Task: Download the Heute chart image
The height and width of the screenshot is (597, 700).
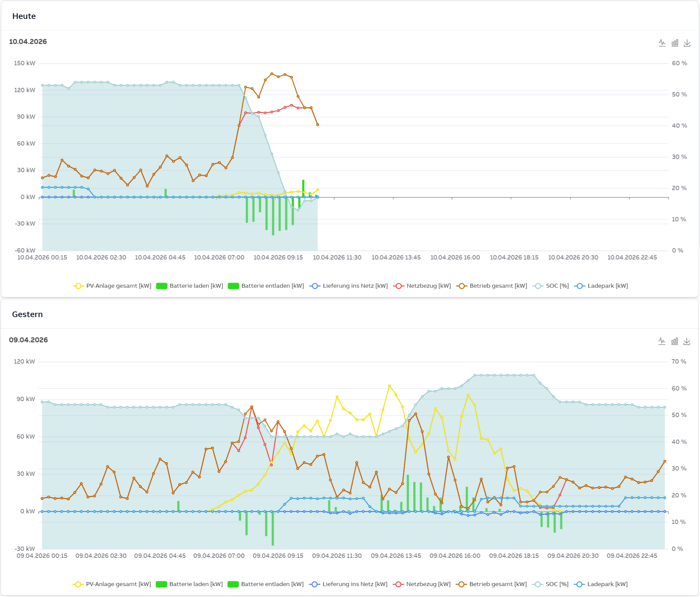Action: tap(687, 43)
